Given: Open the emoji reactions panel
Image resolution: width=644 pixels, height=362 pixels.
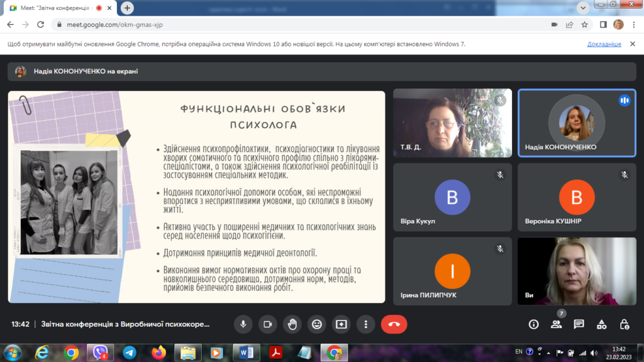Looking at the screenshot, I should [x=317, y=324].
